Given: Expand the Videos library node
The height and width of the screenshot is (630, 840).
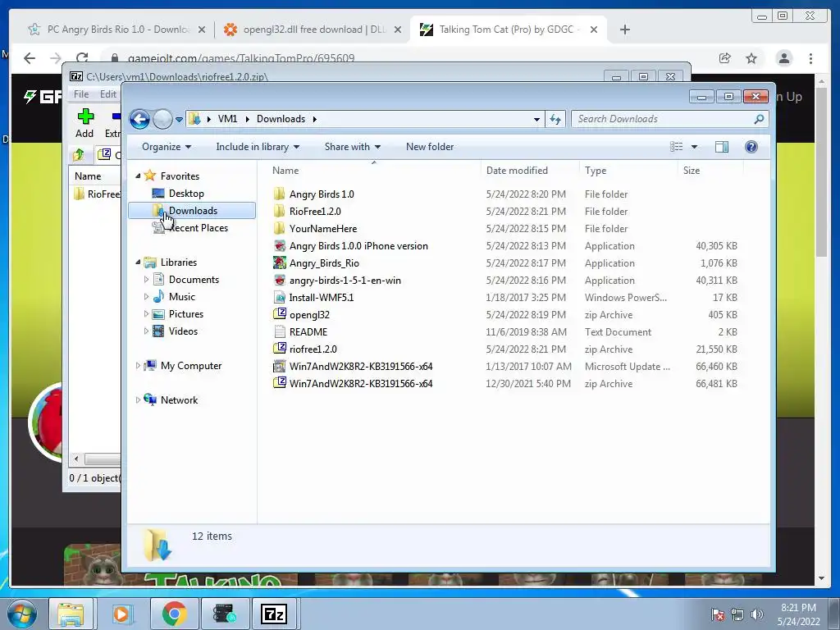Looking at the screenshot, I should pyautogui.click(x=146, y=331).
